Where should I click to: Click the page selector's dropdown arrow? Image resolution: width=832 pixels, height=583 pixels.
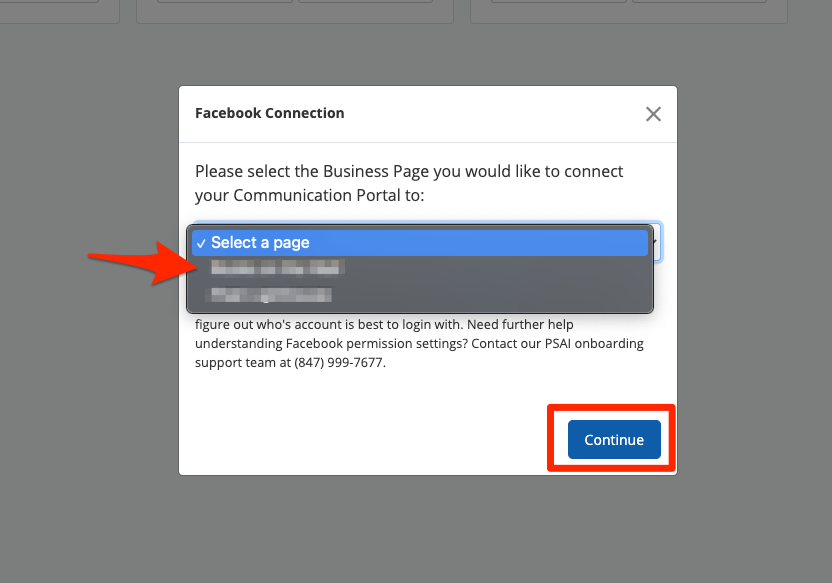pyautogui.click(x=655, y=241)
